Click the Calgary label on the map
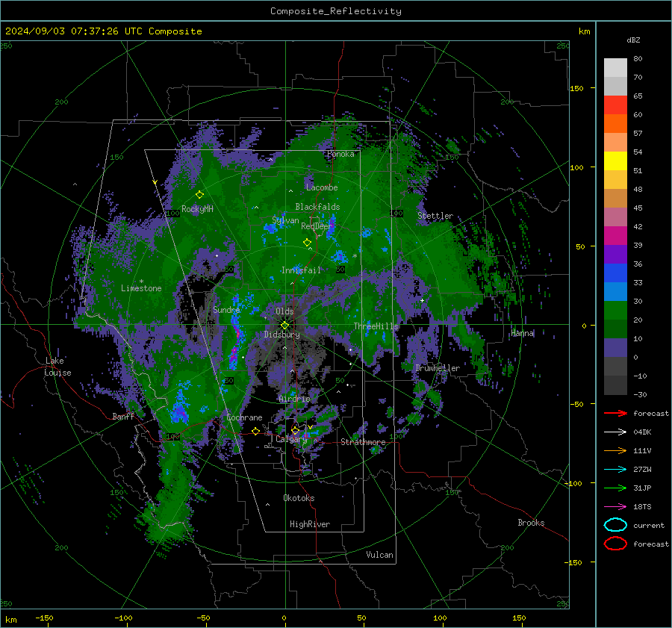This screenshot has width=672, height=628. point(291,439)
